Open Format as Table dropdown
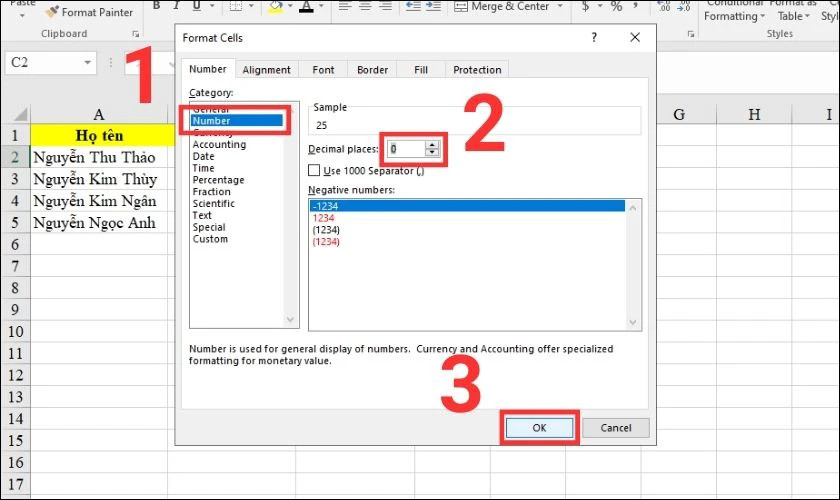The height and width of the screenshot is (500, 840). 794,11
